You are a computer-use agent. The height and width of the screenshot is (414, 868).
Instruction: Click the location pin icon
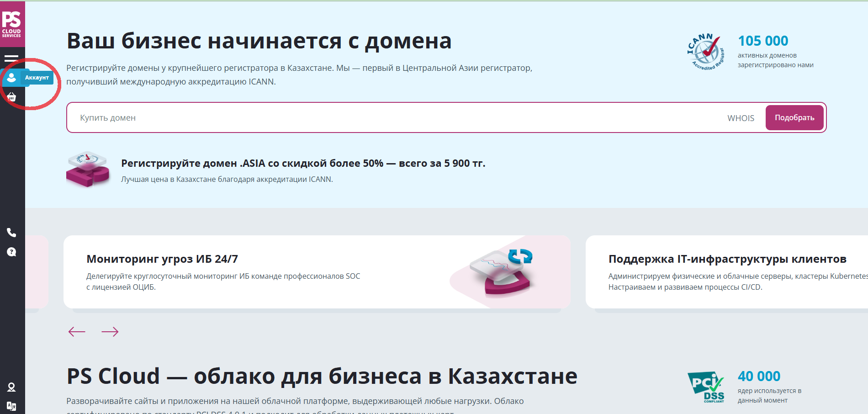11,387
